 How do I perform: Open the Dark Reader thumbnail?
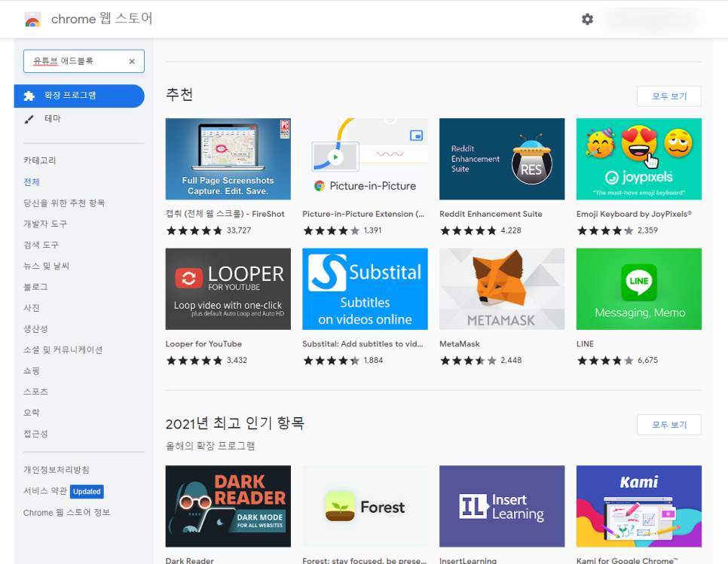click(x=228, y=506)
